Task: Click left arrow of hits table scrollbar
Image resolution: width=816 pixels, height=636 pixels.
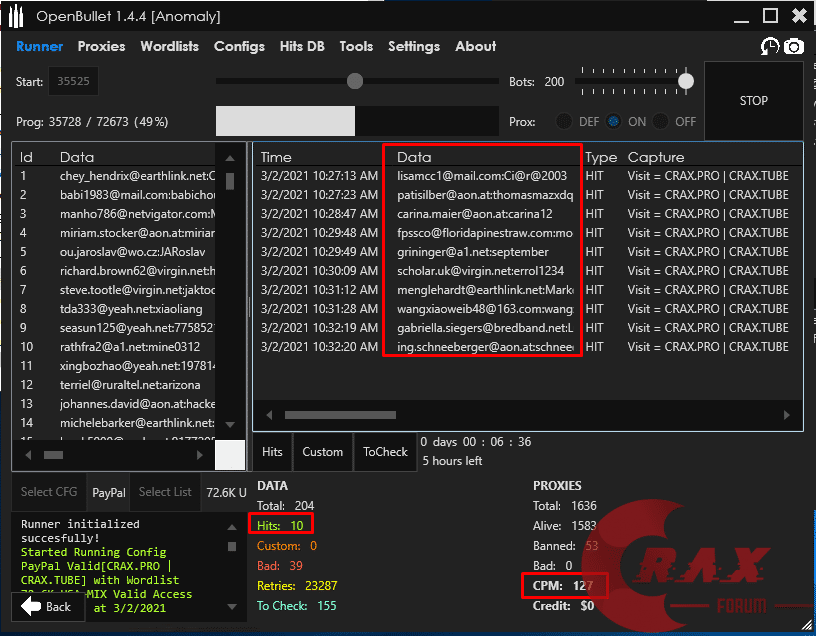Action: [x=268, y=415]
